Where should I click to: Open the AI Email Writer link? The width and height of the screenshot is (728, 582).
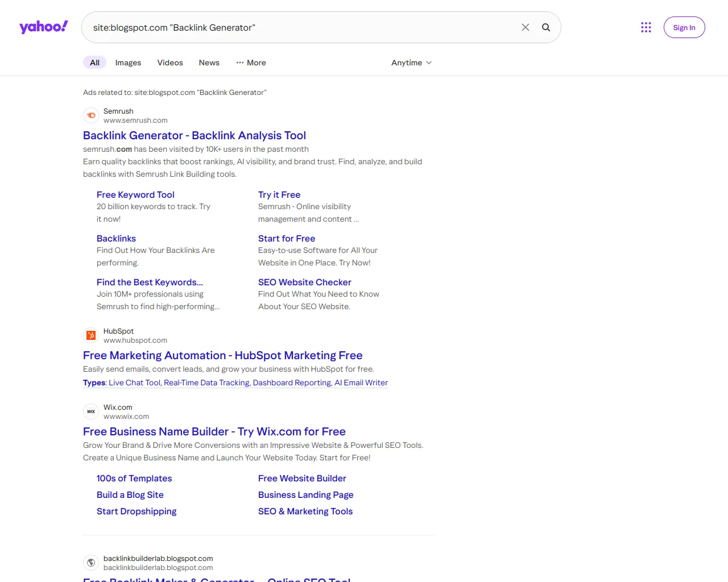point(361,383)
